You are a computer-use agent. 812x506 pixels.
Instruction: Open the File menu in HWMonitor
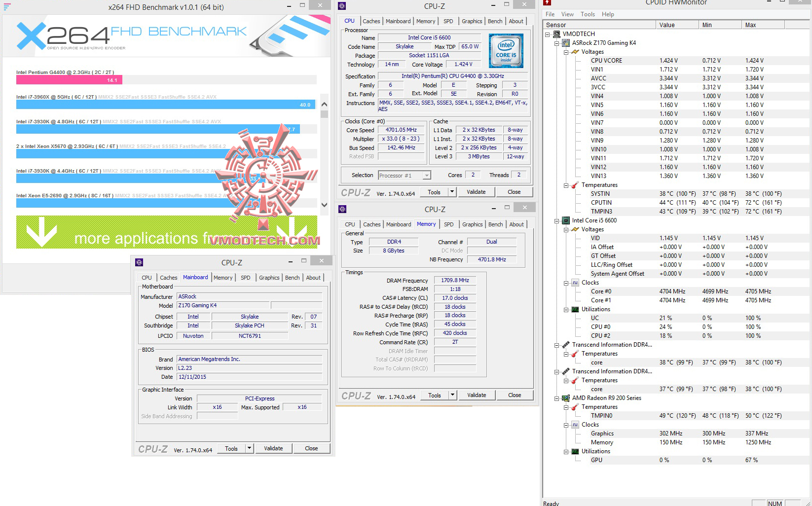(x=550, y=14)
